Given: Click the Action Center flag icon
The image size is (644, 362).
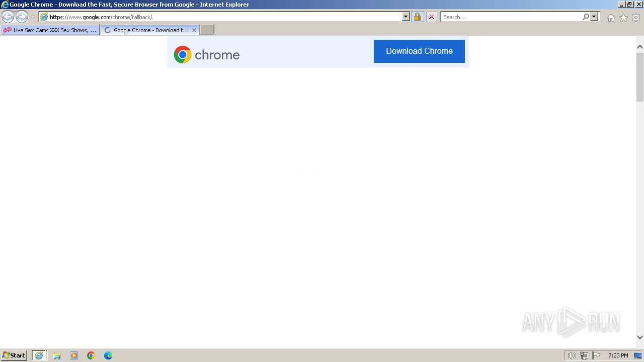Looking at the screenshot, I should 596,355.
